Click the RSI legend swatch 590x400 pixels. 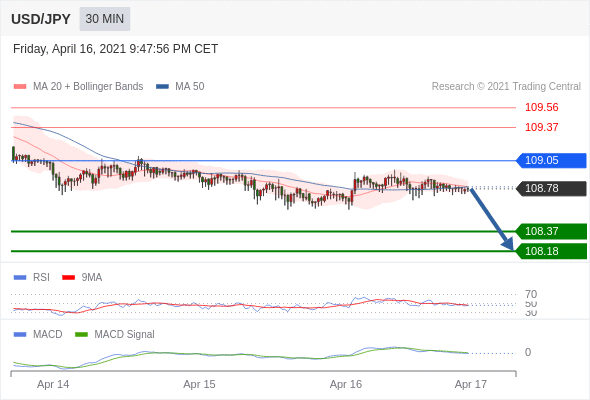20,278
